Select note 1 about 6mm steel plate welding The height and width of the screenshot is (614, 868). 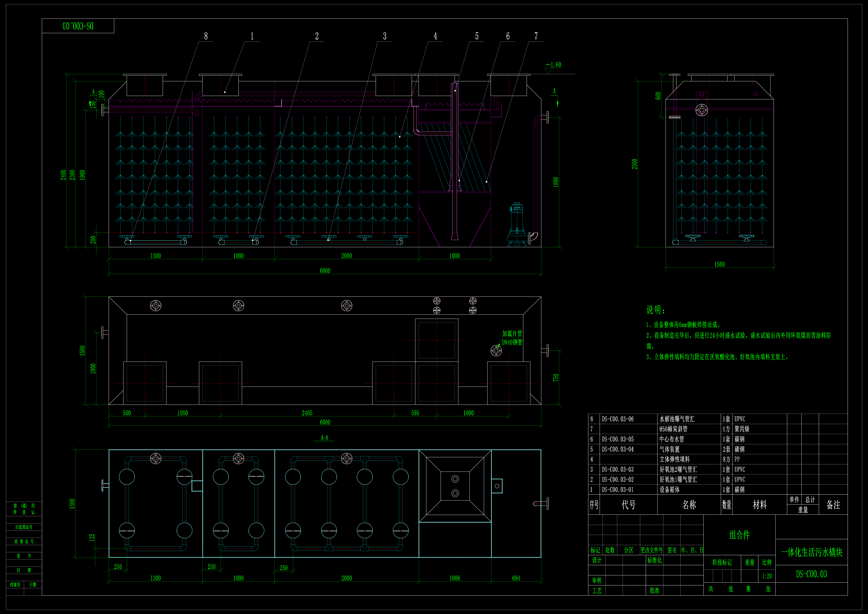coord(684,325)
